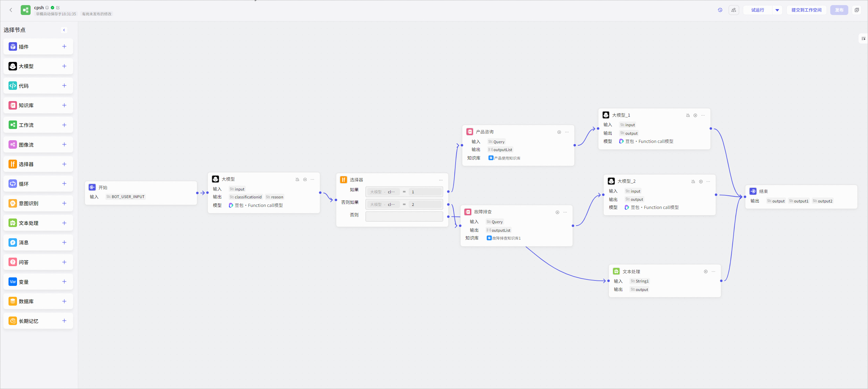
Task: Select the 结束 end node header
Action: click(x=801, y=191)
